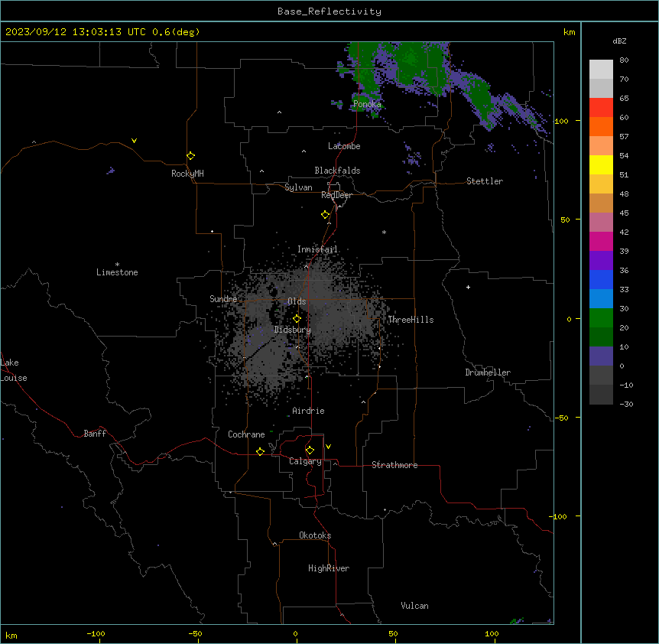
Task: Click the 48 value in dBZ legend
Action: (x=624, y=194)
